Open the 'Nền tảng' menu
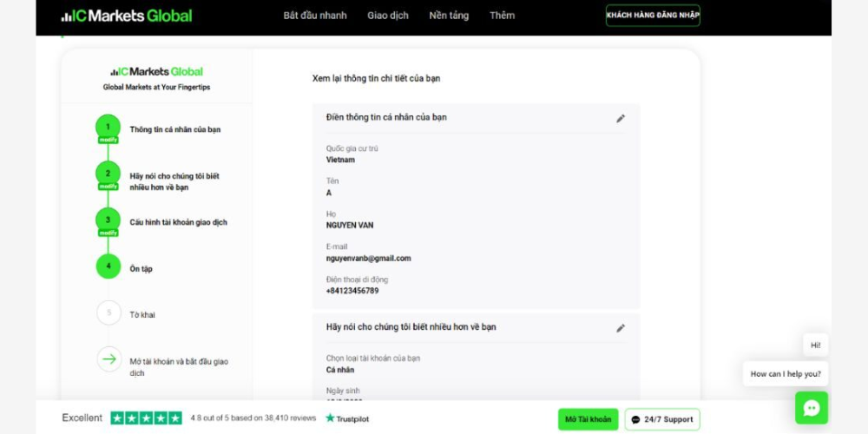The width and height of the screenshot is (868, 434). pos(449,16)
